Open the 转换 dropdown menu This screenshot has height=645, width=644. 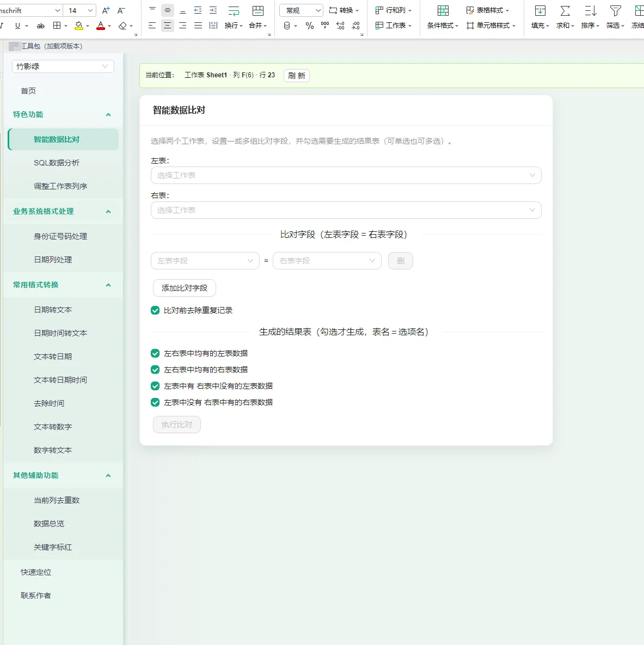344,10
